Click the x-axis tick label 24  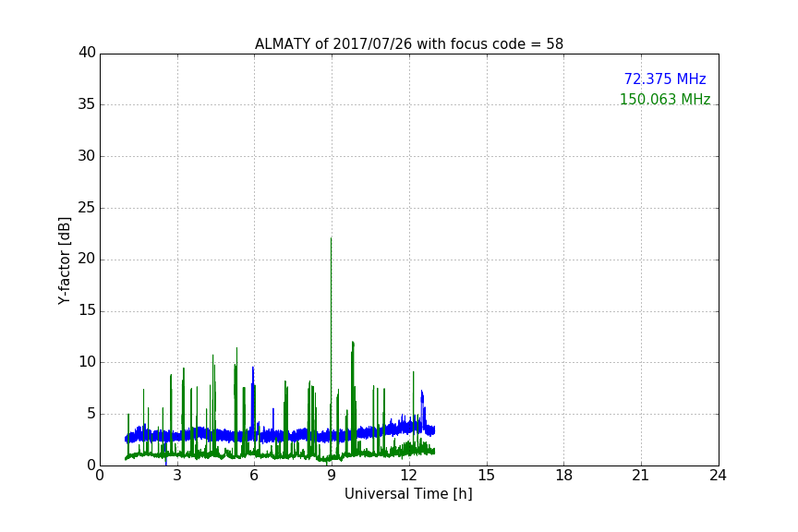pos(719,476)
